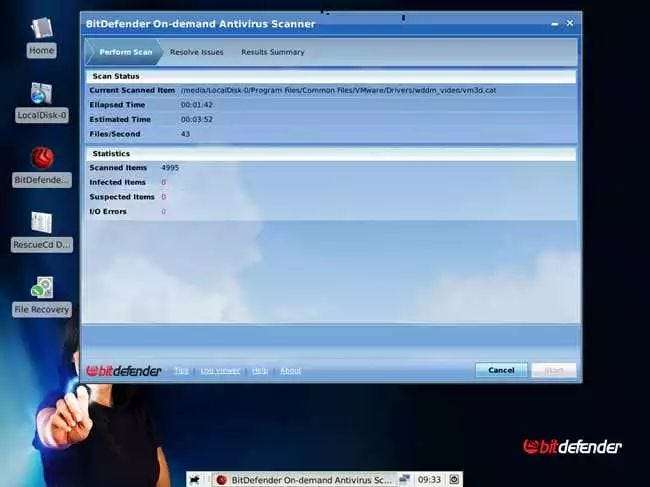Open the File Recovery desktop icon

[42, 296]
